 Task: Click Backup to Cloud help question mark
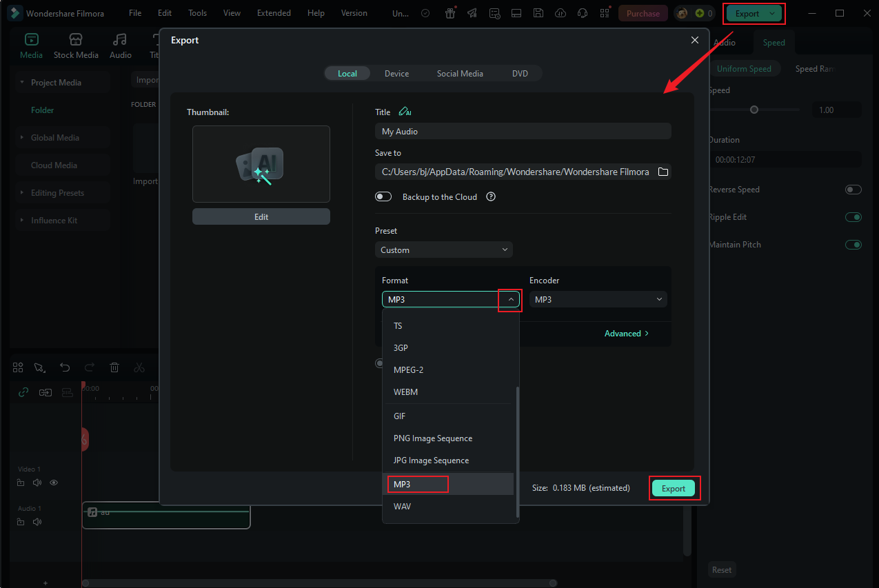491,196
